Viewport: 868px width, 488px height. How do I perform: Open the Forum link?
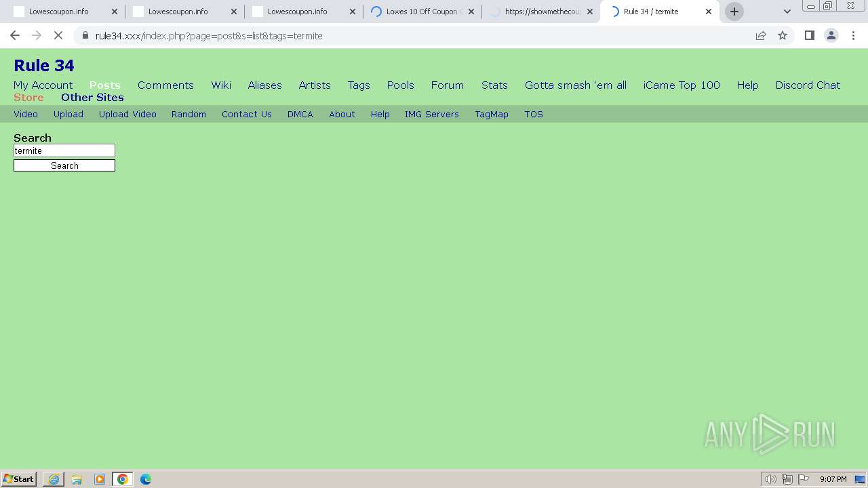[x=448, y=85]
